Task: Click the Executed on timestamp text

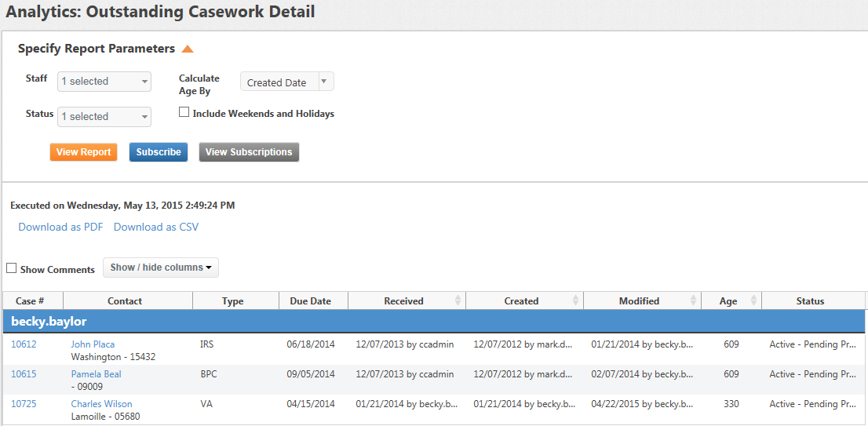Action: point(122,206)
